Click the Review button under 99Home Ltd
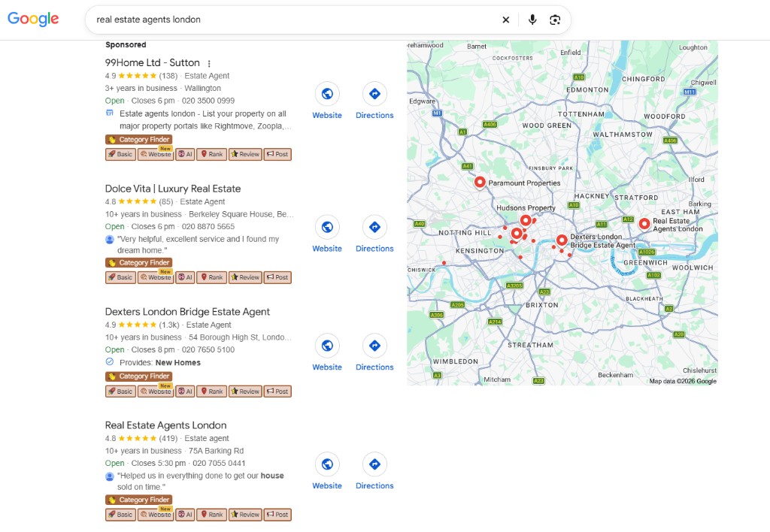 pyautogui.click(x=245, y=154)
